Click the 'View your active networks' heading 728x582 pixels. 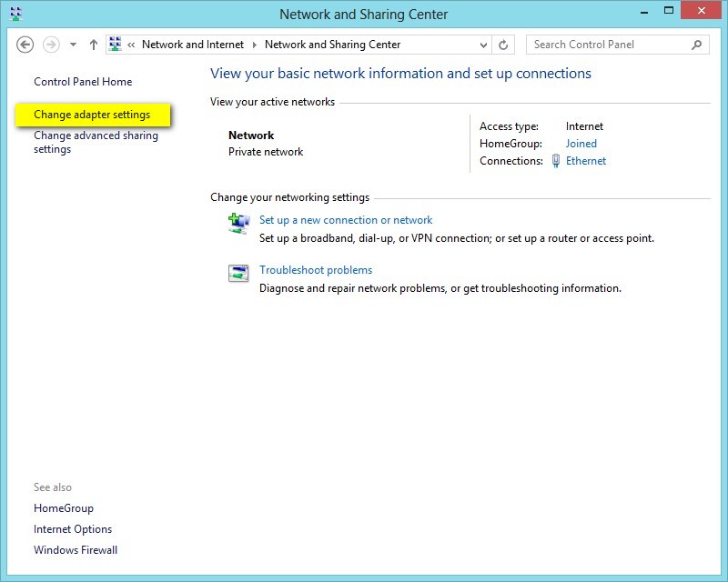tap(272, 102)
